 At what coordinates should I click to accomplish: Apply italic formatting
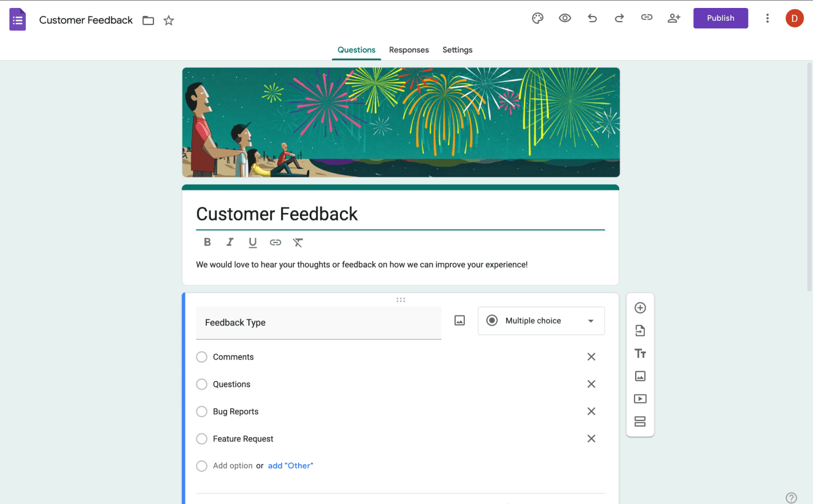point(230,242)
